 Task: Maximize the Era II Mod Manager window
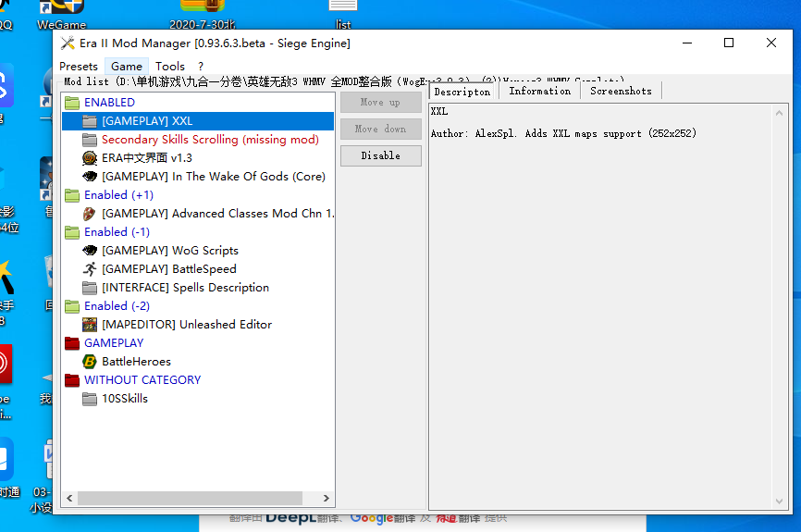click(x=729, y=43)
